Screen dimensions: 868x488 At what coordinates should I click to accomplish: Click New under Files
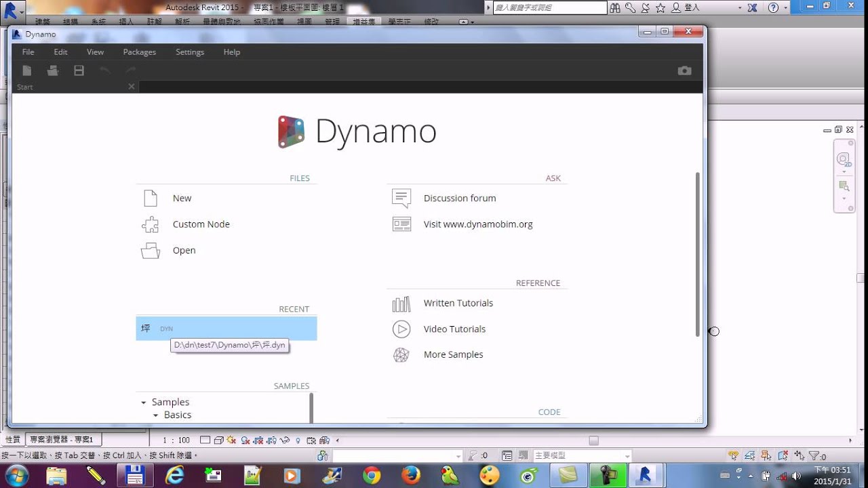point(182,199)
